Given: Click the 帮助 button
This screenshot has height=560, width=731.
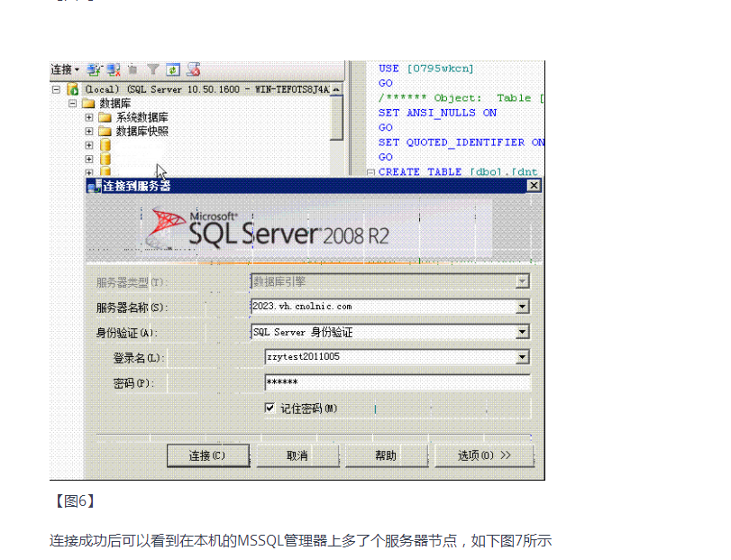Looking at the screenshot, I should (x=386, y=455).
